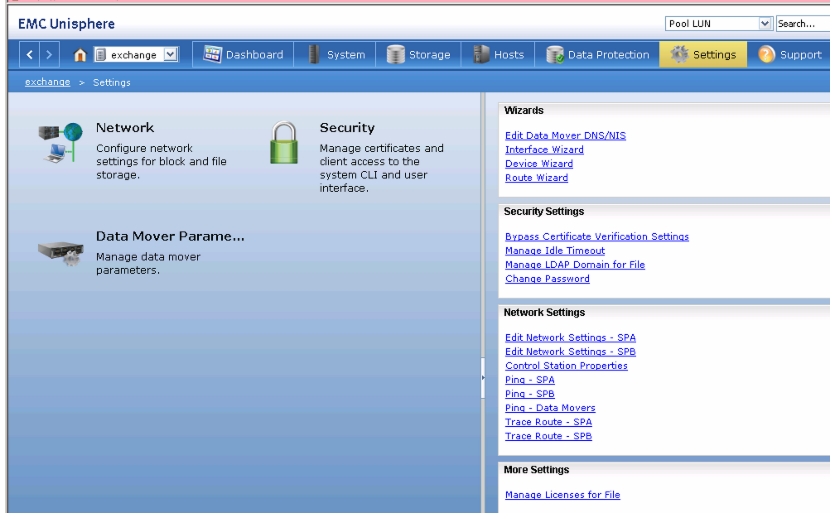
Task: Collapse the right task pane splitter arrow
Action: [x=483, y=378]
